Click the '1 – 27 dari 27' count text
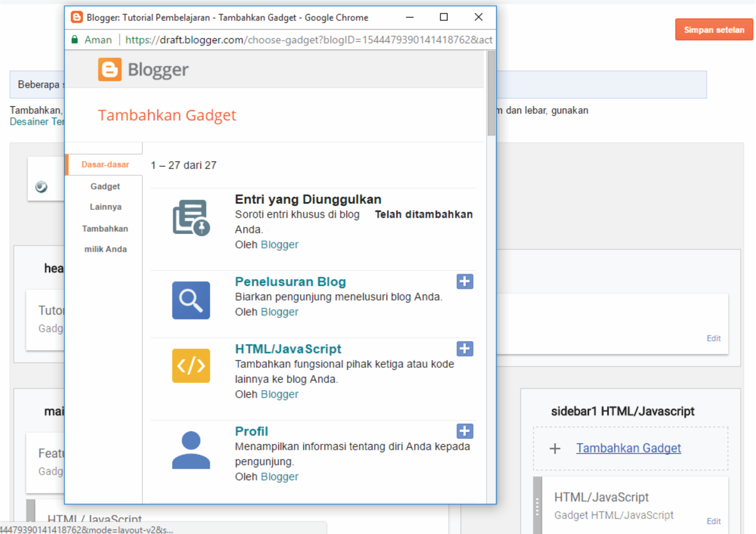Viewport: 756px width, 534px height. click(x=184, y=165)
